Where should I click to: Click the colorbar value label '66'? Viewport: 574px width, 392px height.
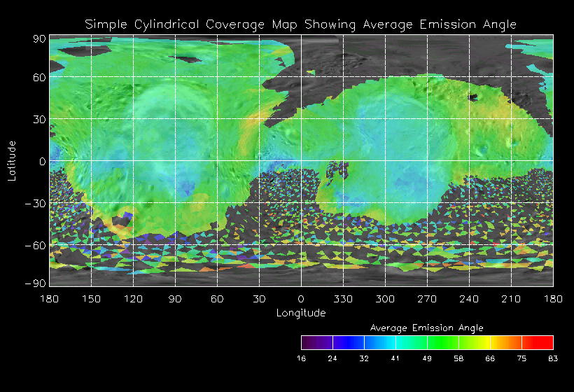(490, 358)
